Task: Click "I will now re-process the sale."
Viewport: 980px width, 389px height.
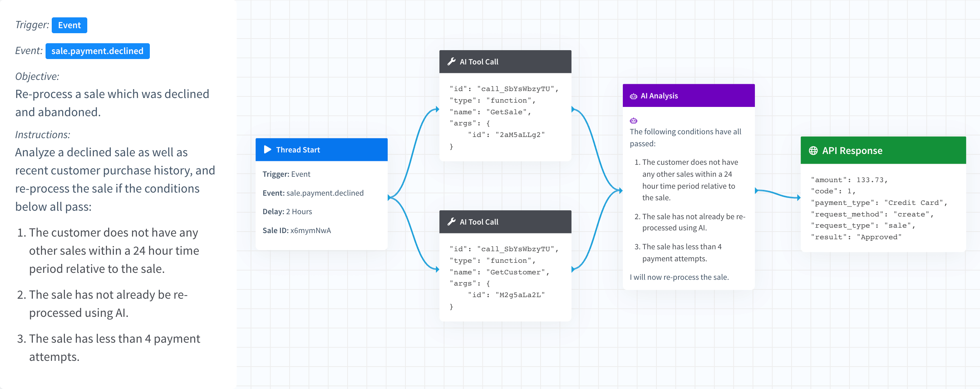Action: (679, 277)
